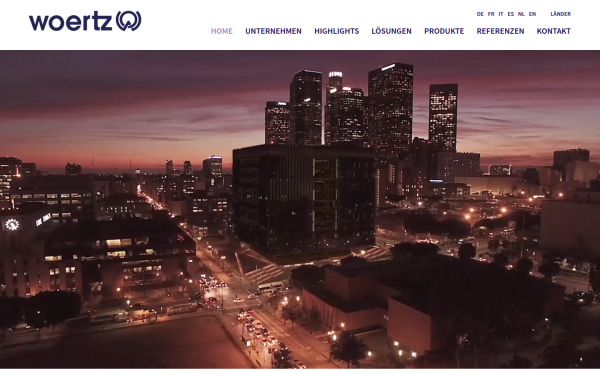Open the UNTERNEHMEN menu
The height and width of the screenshot is (375, 600).
tap(273, 31)
